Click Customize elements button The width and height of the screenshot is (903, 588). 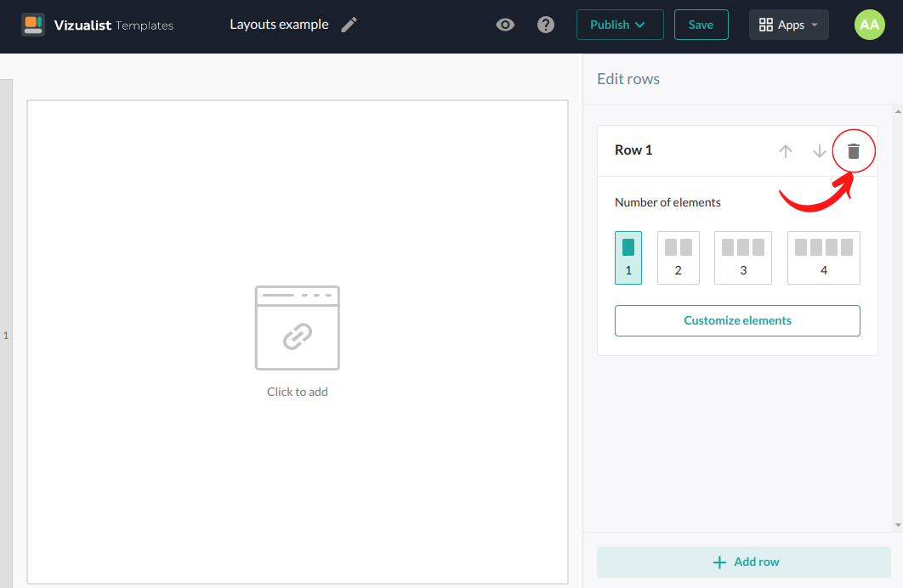[x=737, y=320]
